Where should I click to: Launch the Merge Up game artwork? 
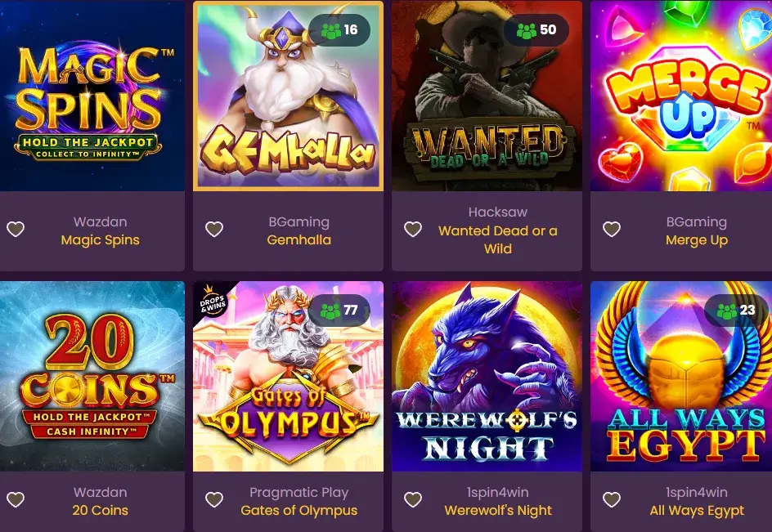tap(681, 96)
